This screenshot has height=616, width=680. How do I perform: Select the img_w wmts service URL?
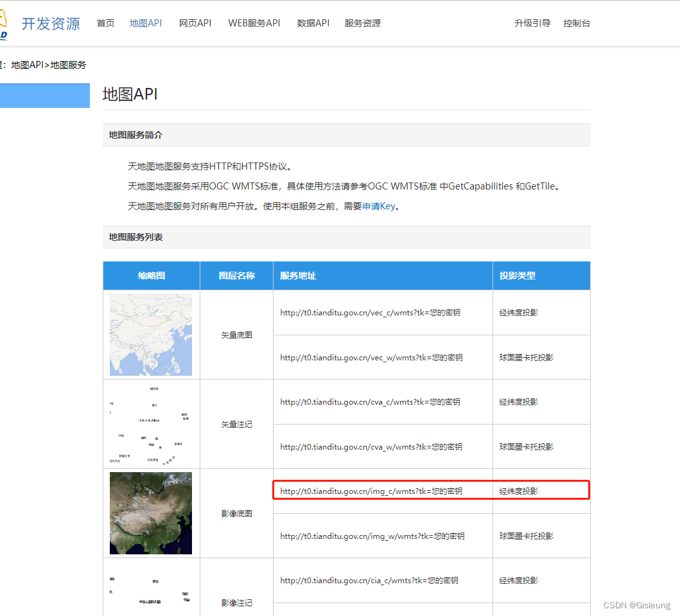372,536
